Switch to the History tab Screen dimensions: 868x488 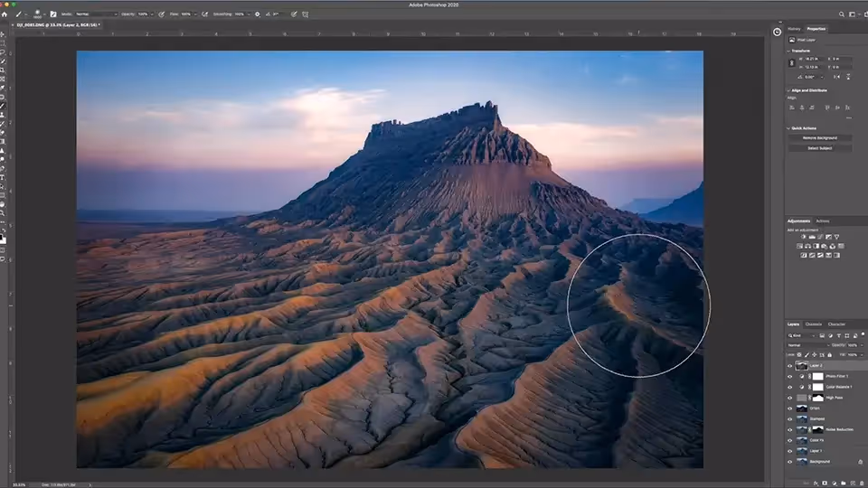tap(794, 29)
